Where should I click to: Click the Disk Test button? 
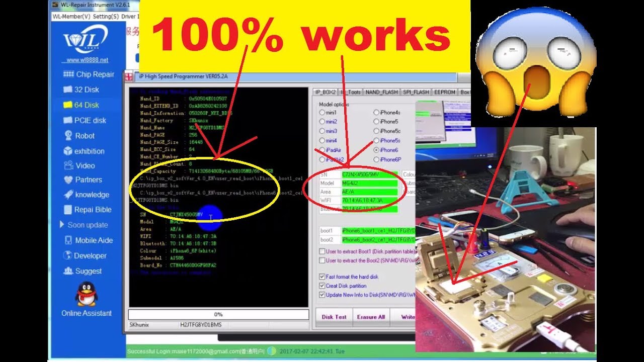click(x=334, y=317)
